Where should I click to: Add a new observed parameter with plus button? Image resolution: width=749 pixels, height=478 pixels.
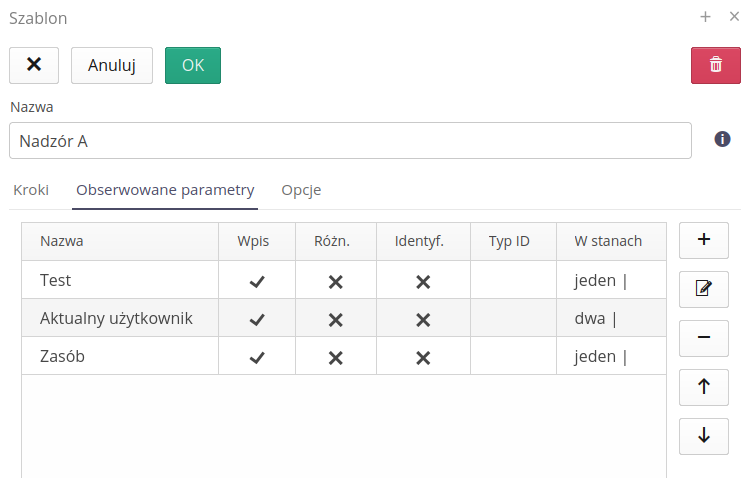pos(704,240)
